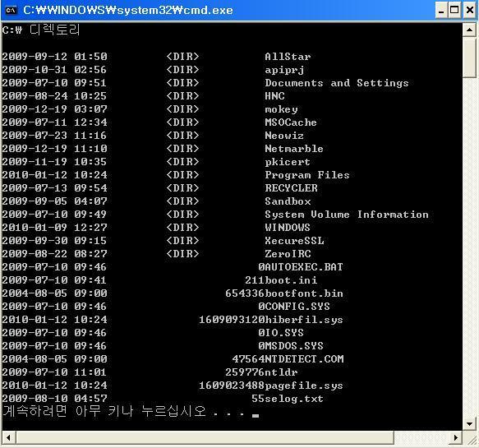
Task: Click the date 2009-10-31 02:56
Action: coord(54,70)
